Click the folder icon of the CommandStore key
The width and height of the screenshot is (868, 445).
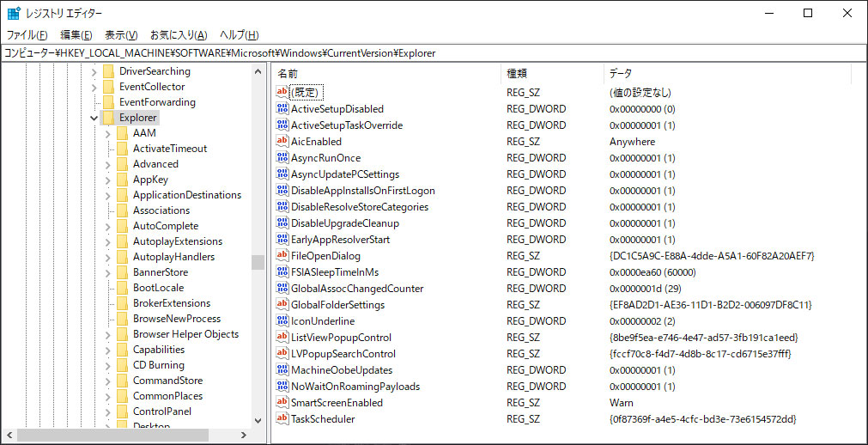(x=122, y=381)
